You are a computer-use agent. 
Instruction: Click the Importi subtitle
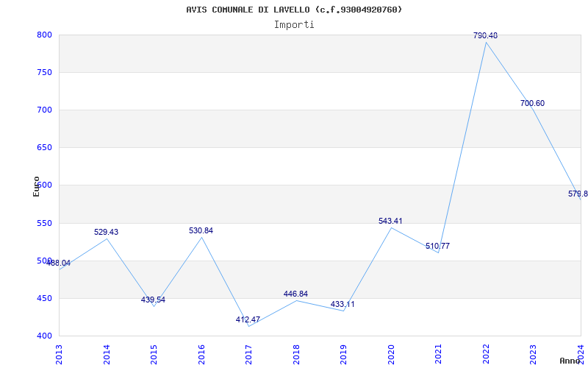(x=294, y=25)
